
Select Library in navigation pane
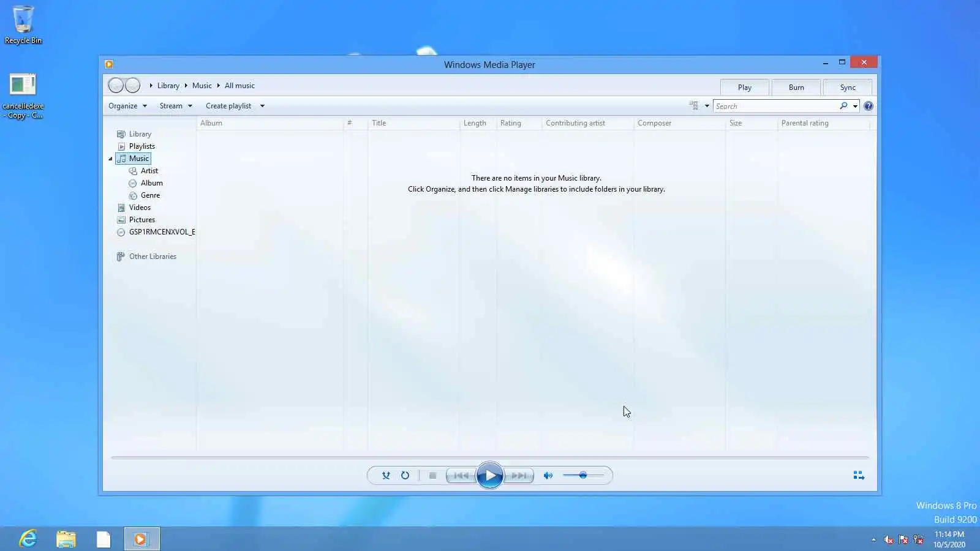pos(140,134)
